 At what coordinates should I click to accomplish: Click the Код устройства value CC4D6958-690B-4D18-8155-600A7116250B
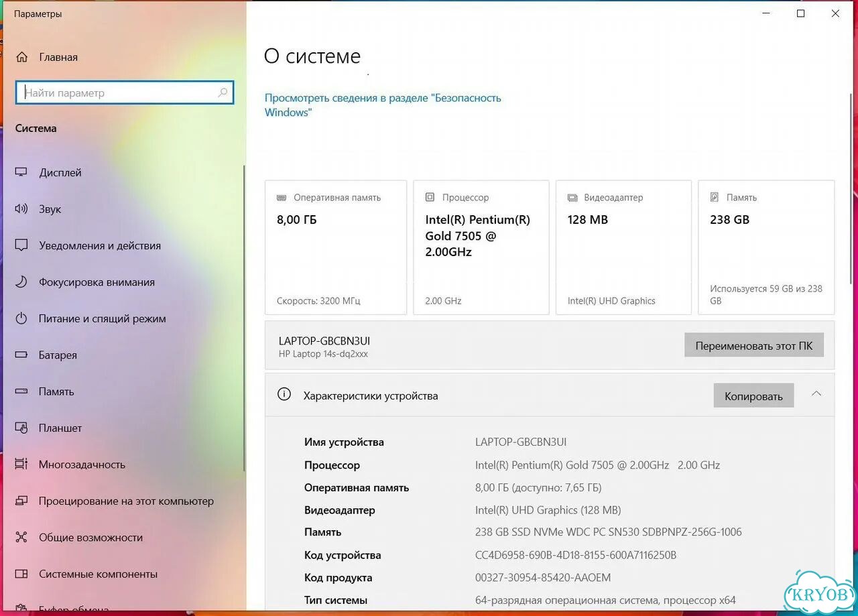[x=576, y=555]
